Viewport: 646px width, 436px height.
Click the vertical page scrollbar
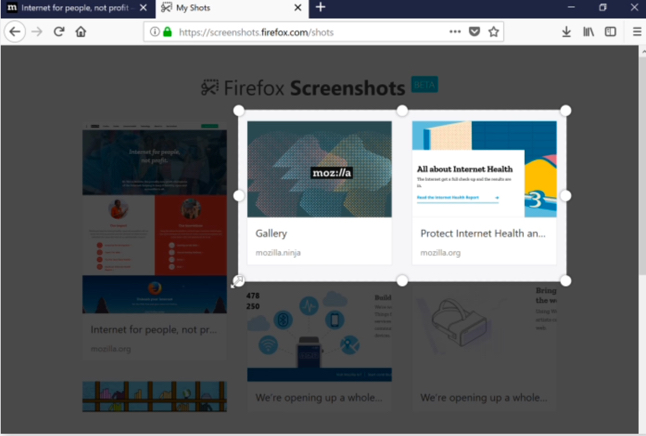click(x=642, y=165)
